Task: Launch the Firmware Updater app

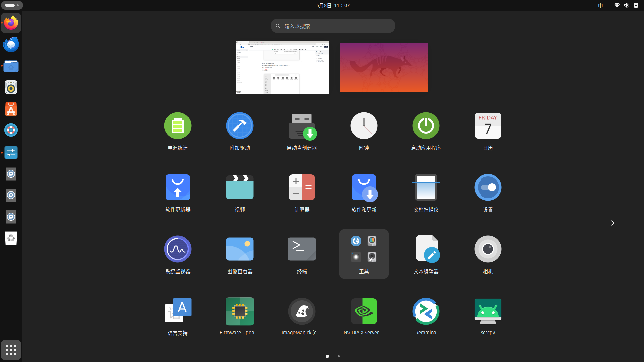Action: click(239, 312)
